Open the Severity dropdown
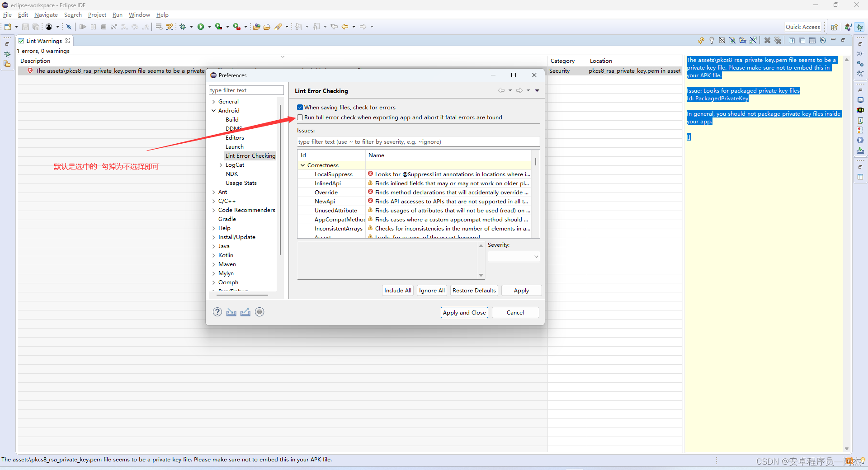The width and height of the screenshot is (868, 470). pyautogui.click(x=513, y=256)
